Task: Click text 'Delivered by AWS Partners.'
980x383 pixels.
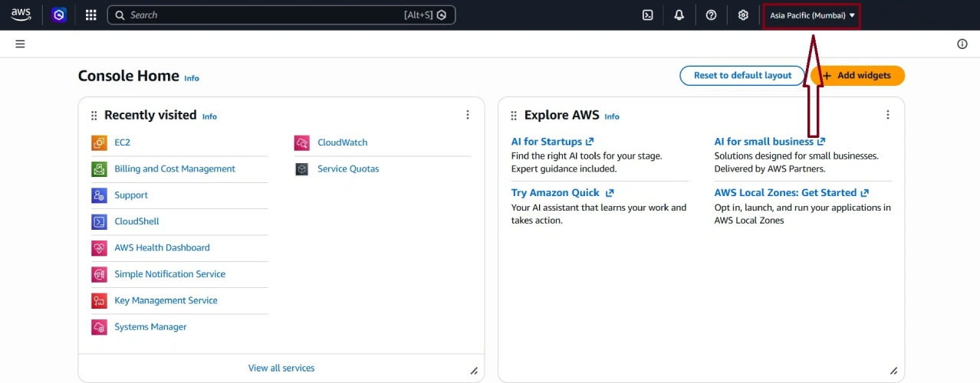Action: tap(770, 169)
